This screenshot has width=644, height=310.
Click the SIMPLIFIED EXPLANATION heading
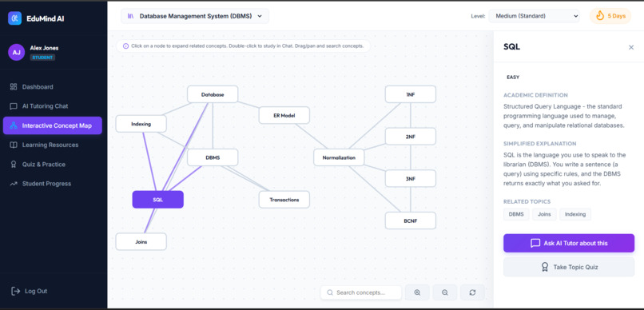coord(539,144)
